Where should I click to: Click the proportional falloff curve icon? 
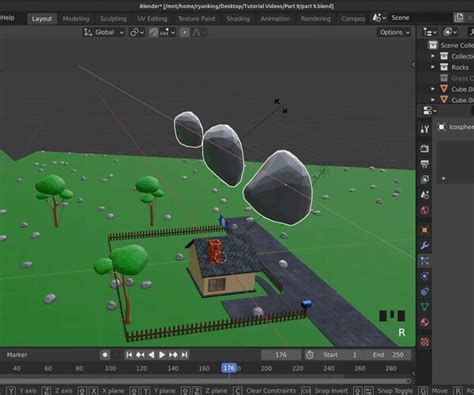click(x=197, y=32)
